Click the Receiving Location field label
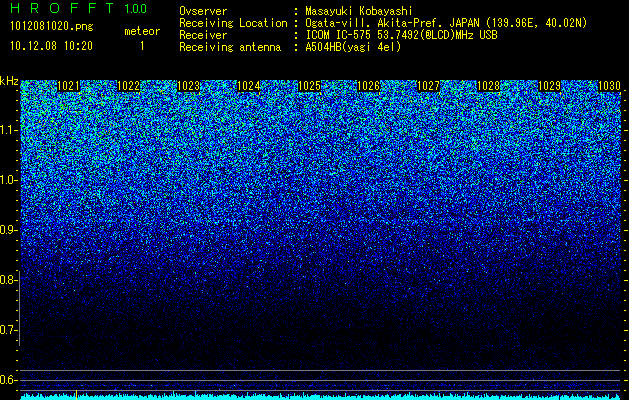Screen dimensions: 629x400 (233, 23)
